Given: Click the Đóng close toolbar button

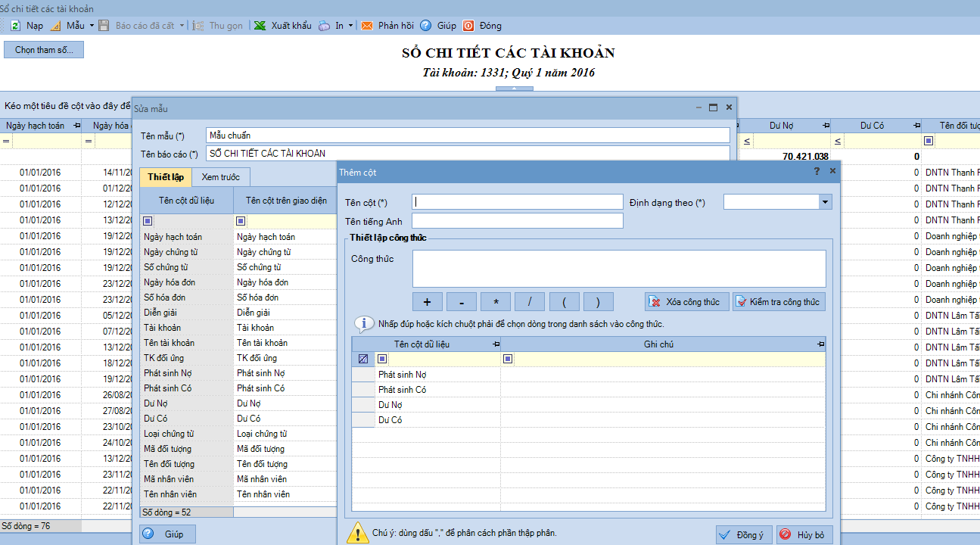Looking at the screenshot, I should pyautogui.click(x=482, y=26).
